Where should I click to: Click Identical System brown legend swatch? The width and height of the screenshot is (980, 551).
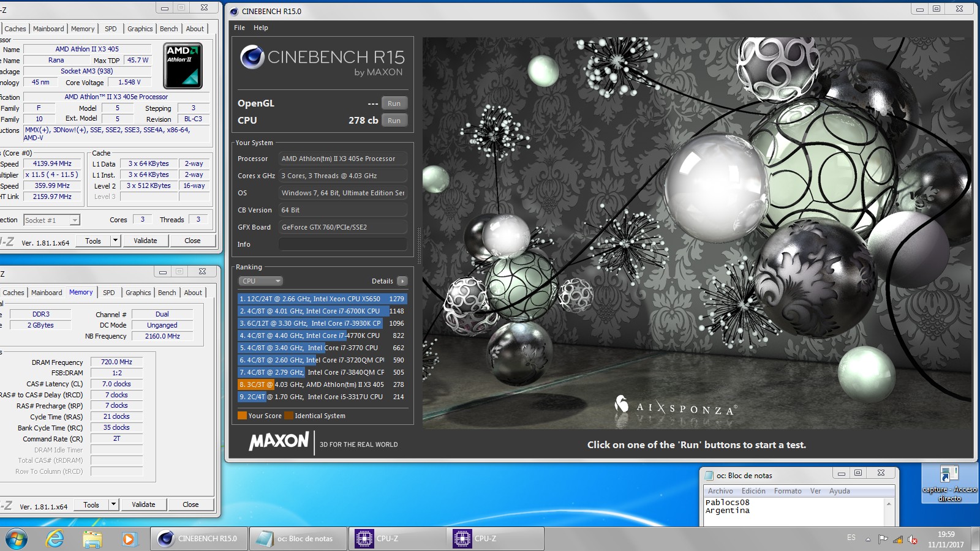[288, 416]
